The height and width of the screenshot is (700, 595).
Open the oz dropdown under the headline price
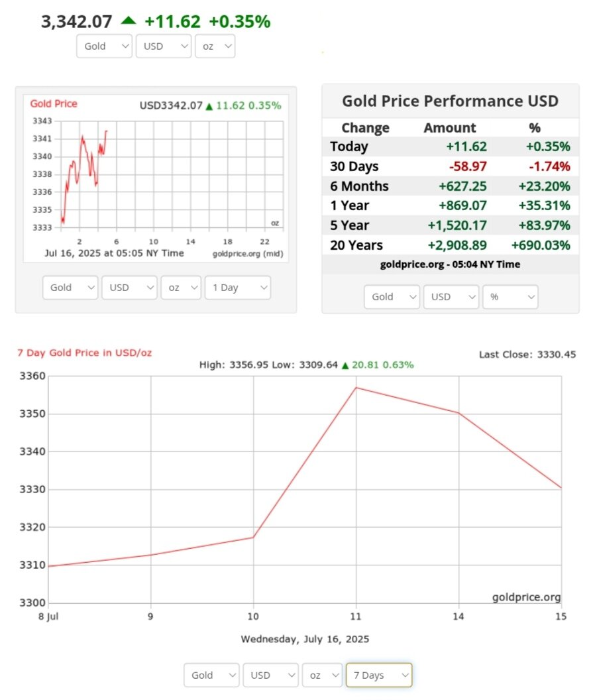click(215, 46)
